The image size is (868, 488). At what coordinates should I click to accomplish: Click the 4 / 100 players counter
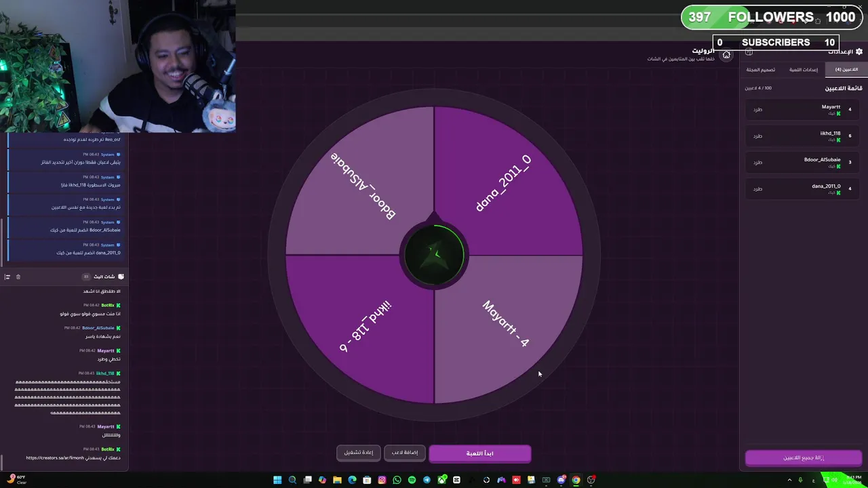click(x=758, y=88)
